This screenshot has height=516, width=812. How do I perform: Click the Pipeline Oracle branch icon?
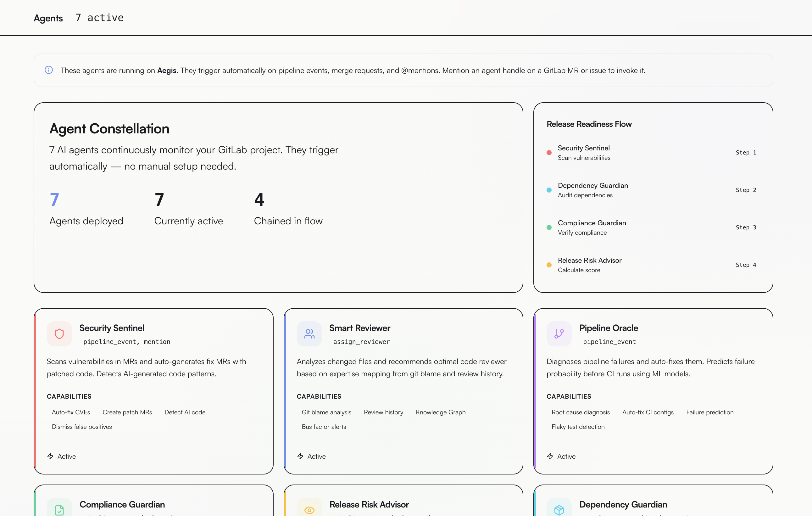[x=559, y=334]
